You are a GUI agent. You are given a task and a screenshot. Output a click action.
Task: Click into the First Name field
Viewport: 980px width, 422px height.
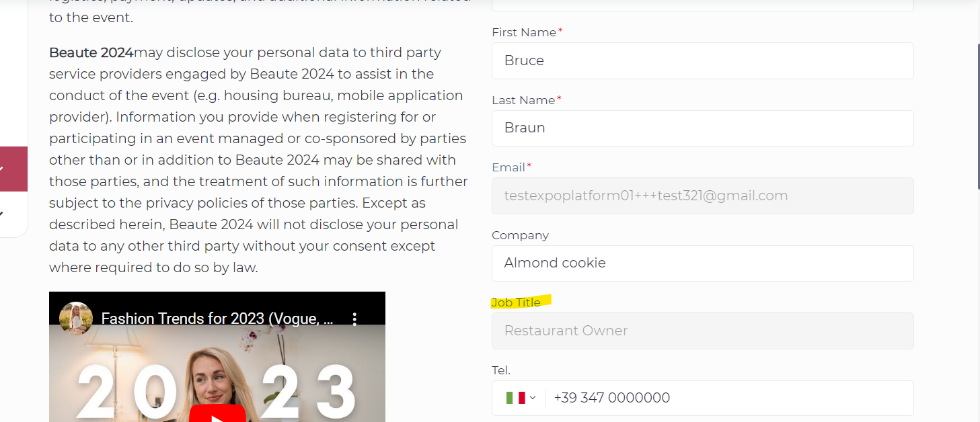[x=702, y=60]
